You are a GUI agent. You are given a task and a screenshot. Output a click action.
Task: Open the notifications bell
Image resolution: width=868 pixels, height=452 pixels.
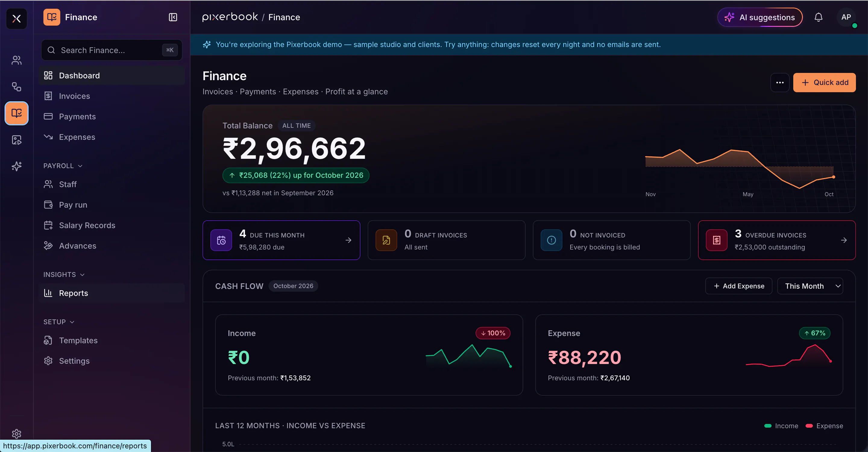pos(818,17)
